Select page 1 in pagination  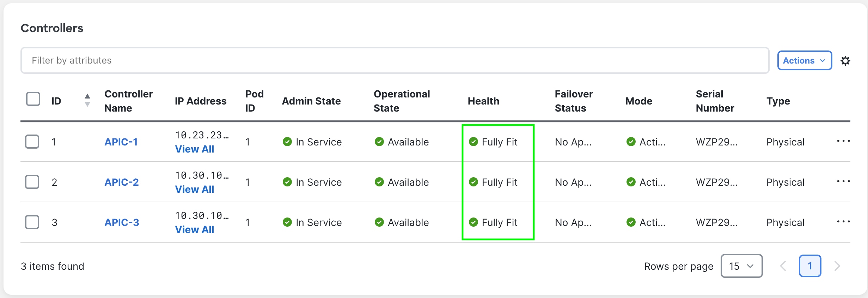coord(810,266)
